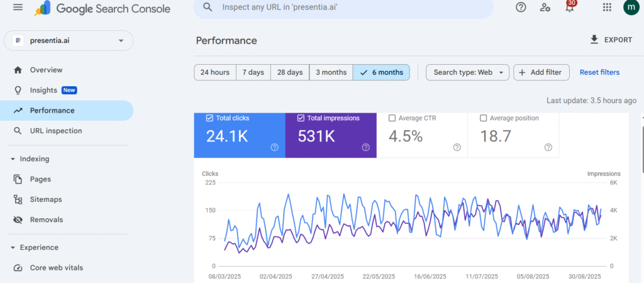Viewport: 644px width, 283px height.
Task: Enable the Average CTR checkbox
Action: (x=392, y=118)
